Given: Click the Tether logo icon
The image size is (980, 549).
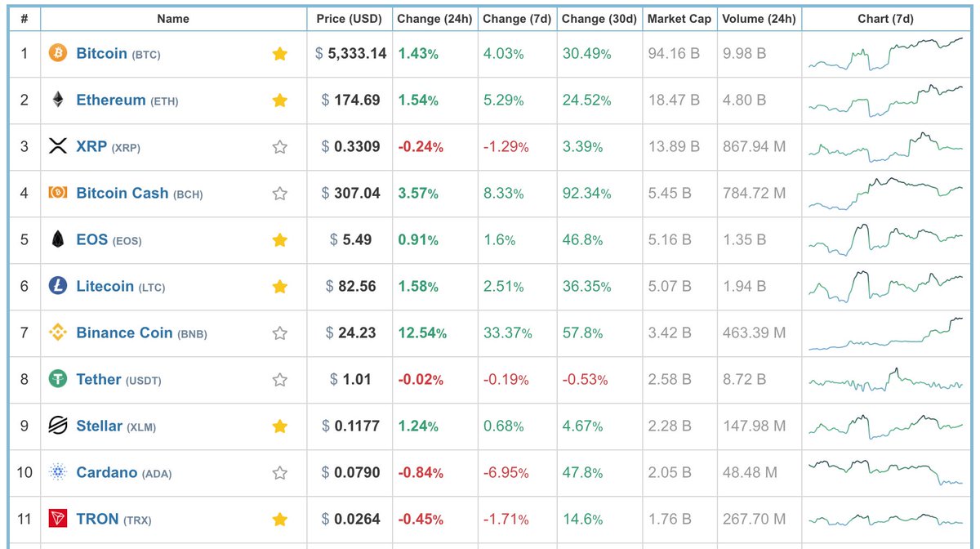Looking at the screenshot, I should 57,380.
